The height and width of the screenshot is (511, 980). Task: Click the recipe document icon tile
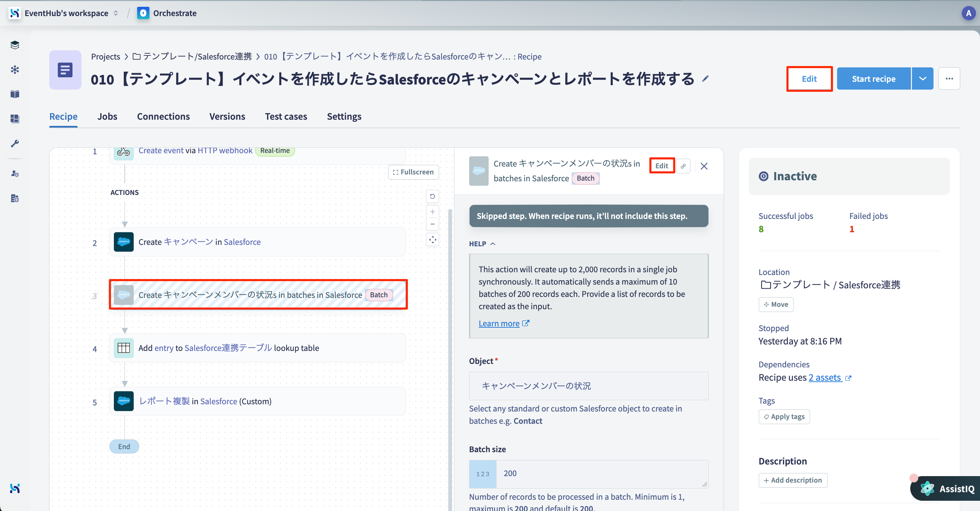click(x=65, y=70)
